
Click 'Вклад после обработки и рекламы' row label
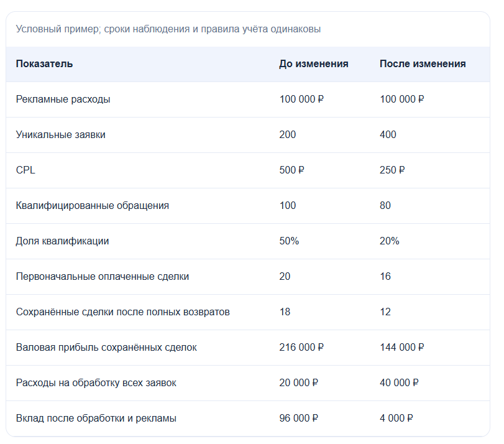click(96, 418)
